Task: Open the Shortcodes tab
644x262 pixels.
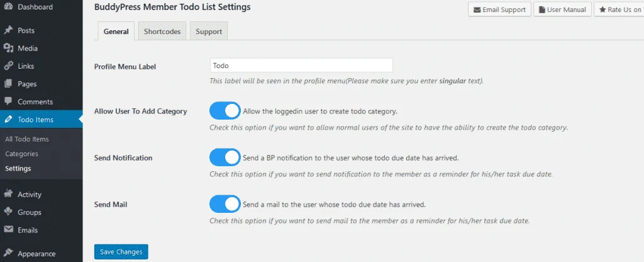Action: click(162, 31)
